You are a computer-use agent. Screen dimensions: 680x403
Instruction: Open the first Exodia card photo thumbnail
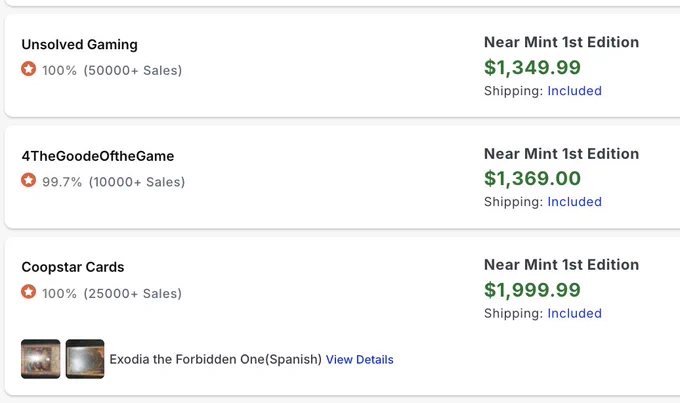[41, 359]
